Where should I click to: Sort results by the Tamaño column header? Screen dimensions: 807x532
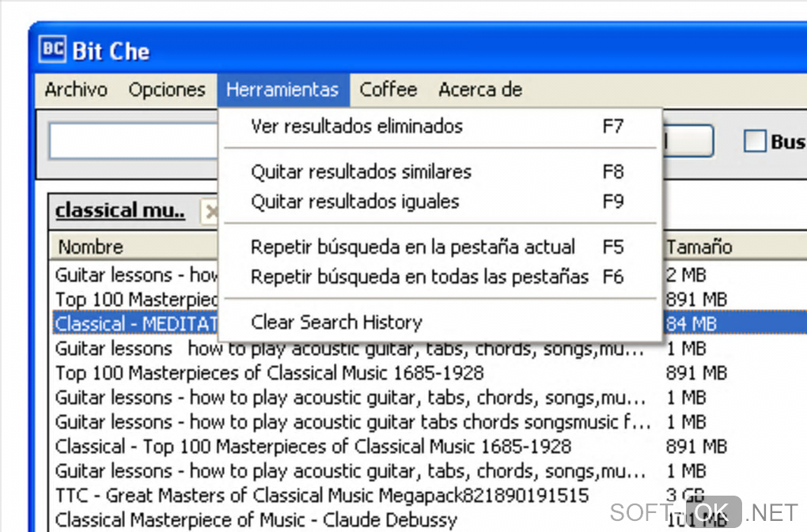[699, 247]
